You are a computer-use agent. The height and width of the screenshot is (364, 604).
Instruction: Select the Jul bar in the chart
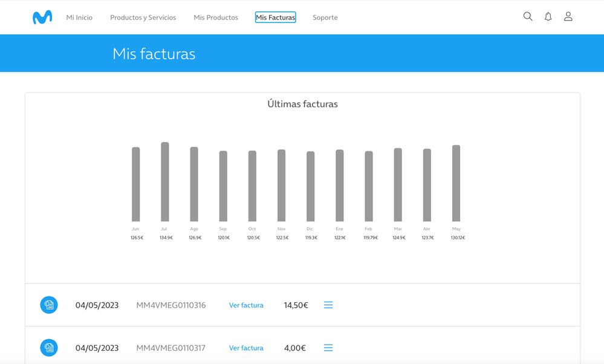point(165,182)
